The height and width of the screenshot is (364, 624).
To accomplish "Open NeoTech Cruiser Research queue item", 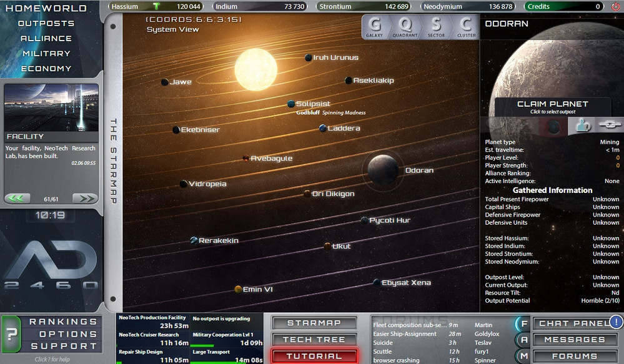I will click(153, 339).
